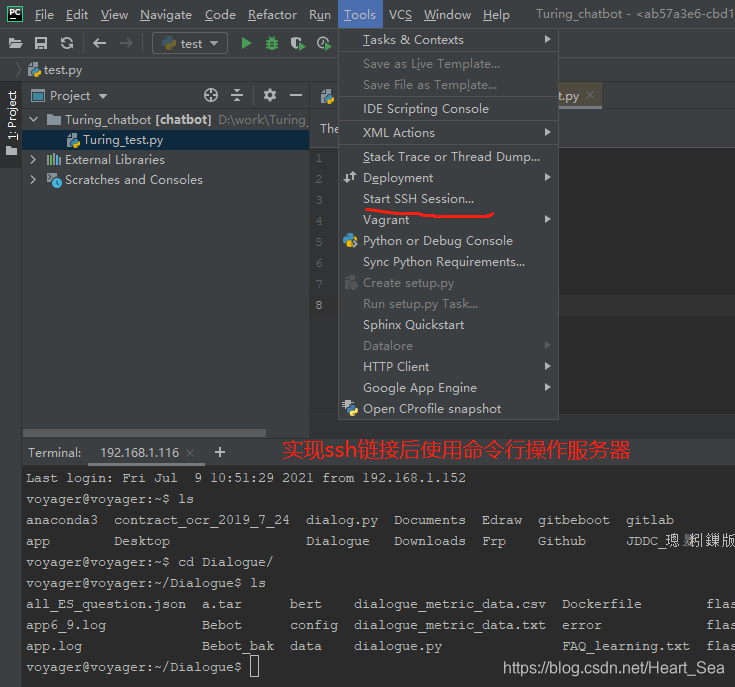
Task: Open Tasks & Contexts submenu
Action: click(449, 40)
